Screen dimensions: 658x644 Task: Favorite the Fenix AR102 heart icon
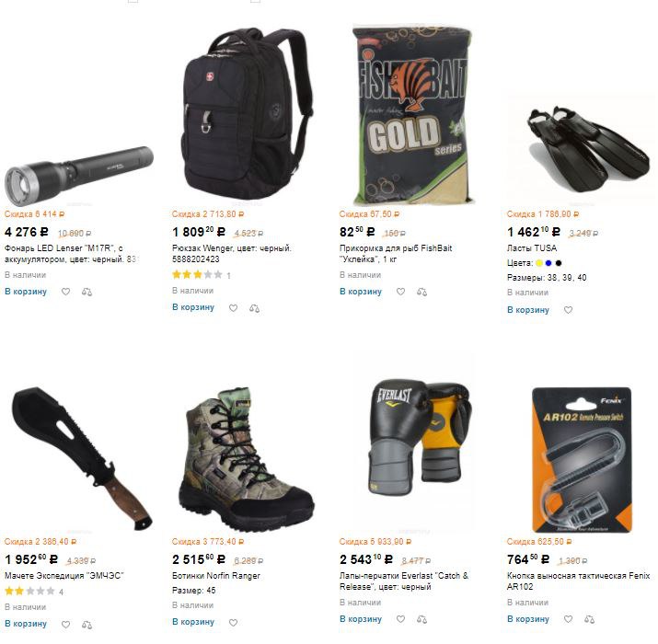click(568, 619)
